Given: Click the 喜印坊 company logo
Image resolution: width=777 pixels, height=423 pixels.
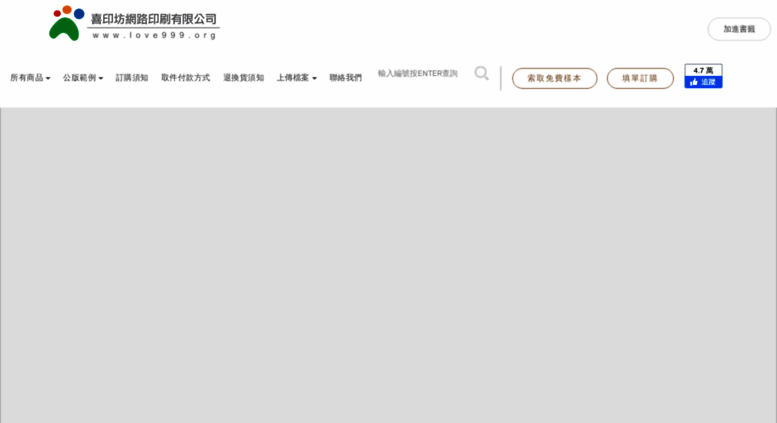Looking at the screenshot, I should 134,23.
